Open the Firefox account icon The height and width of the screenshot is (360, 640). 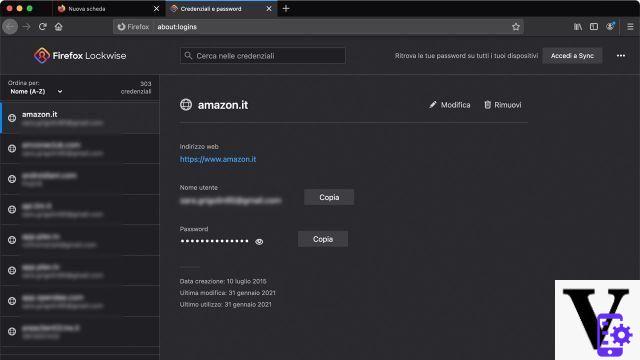tap(610, 27)
